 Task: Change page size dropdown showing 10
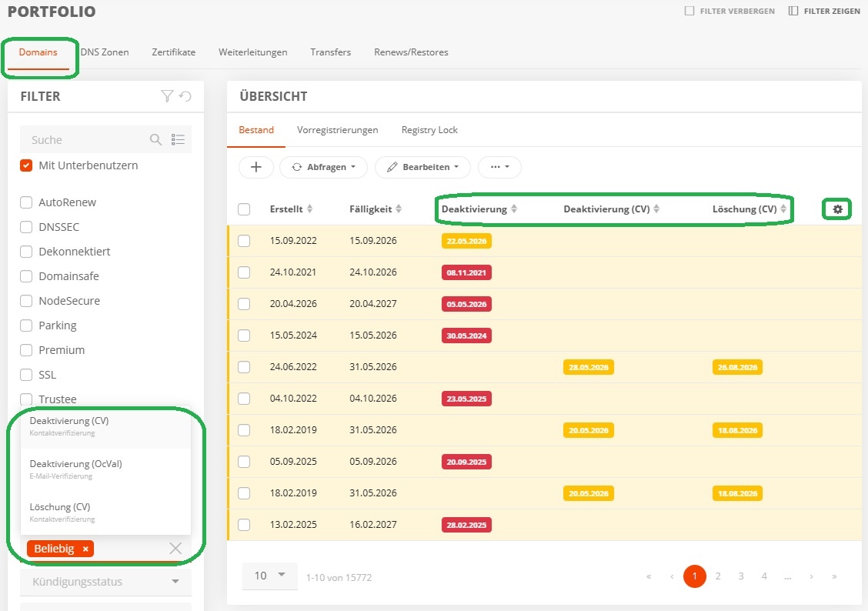pos(270,576)
